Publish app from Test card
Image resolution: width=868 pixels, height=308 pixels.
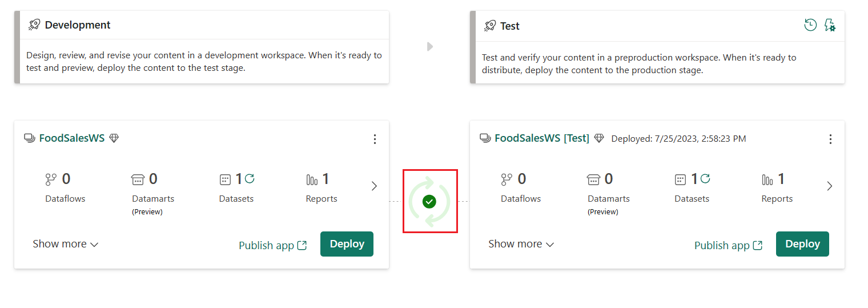click(729, 245)
